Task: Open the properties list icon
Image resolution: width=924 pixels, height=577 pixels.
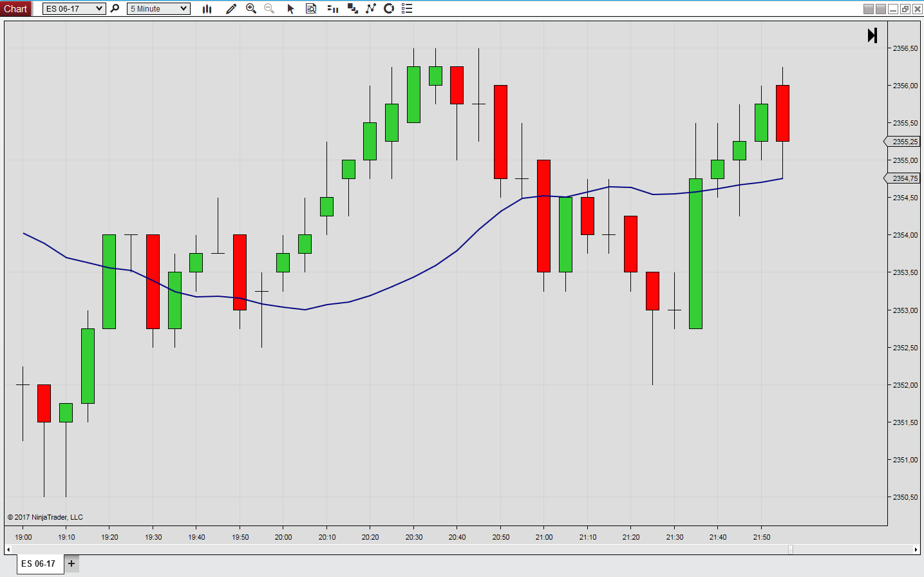Action: 407,8
